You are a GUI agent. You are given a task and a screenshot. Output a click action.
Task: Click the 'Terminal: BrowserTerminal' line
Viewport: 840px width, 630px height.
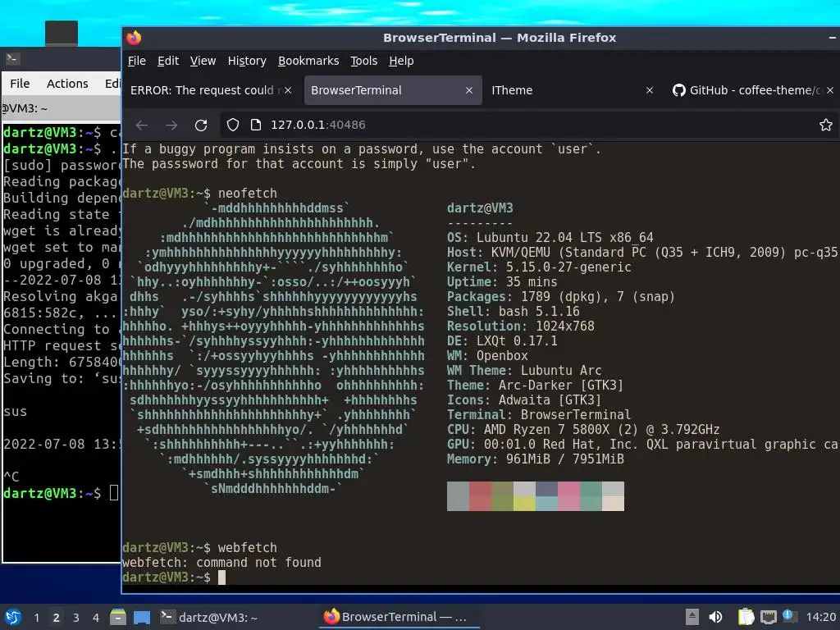[539, 414]
